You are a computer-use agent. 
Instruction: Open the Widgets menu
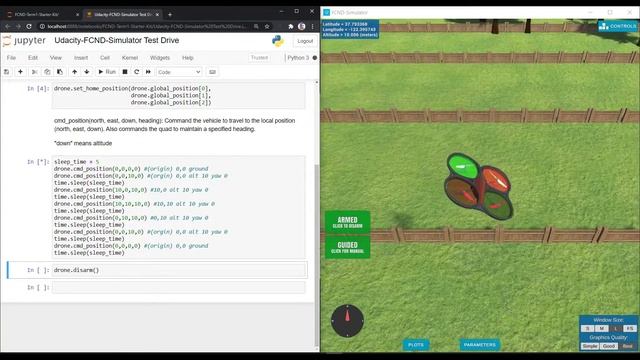[160, 58]
